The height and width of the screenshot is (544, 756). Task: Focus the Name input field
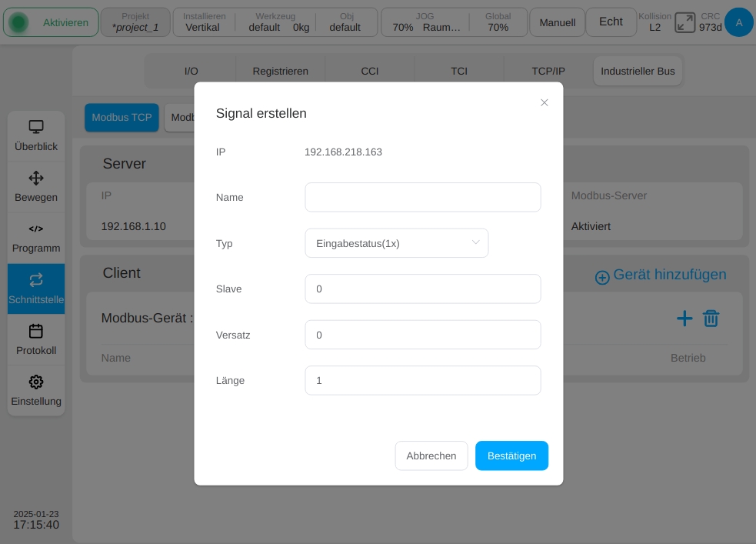[423, 197]
